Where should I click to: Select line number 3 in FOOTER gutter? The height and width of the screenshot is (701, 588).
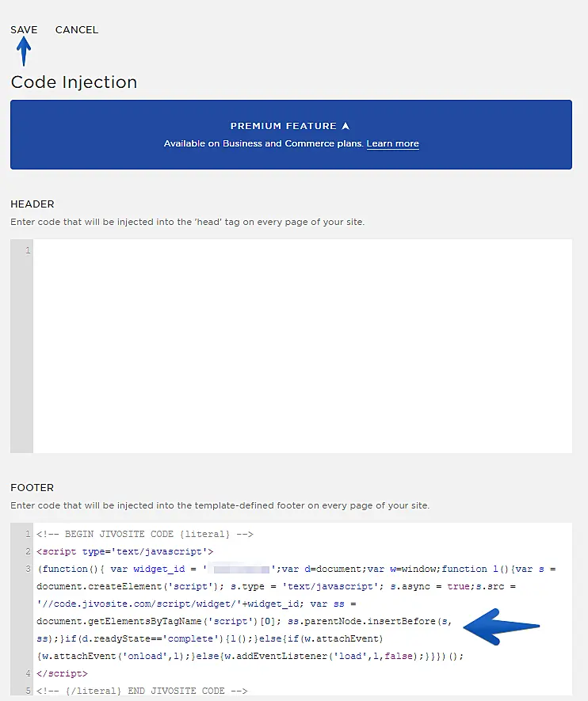point(28,569)
